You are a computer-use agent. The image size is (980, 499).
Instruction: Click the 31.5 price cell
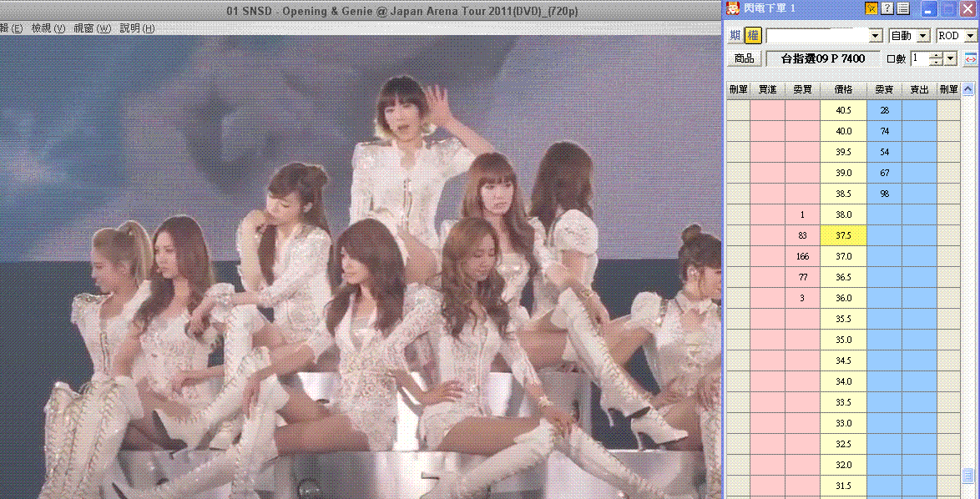[843, 486]
